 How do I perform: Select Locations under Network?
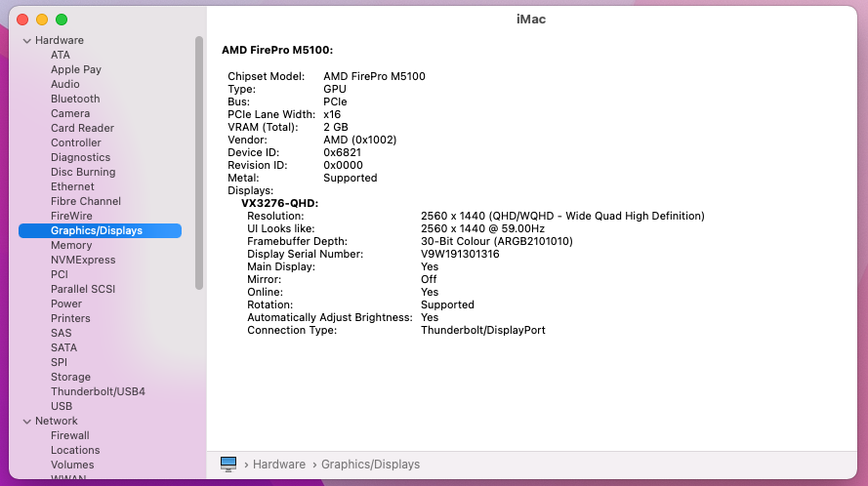click(x=75, y=450)
